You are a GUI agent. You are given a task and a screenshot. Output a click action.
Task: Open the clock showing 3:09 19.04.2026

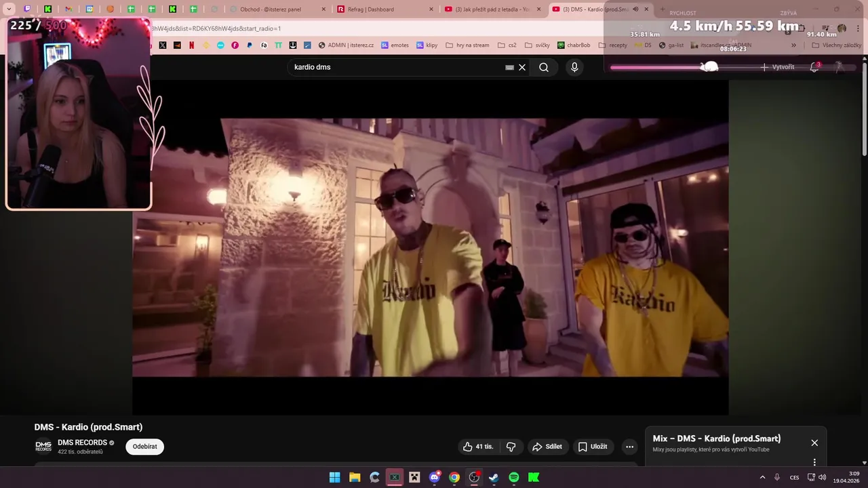pyautogui.click(x=848, y=477)
